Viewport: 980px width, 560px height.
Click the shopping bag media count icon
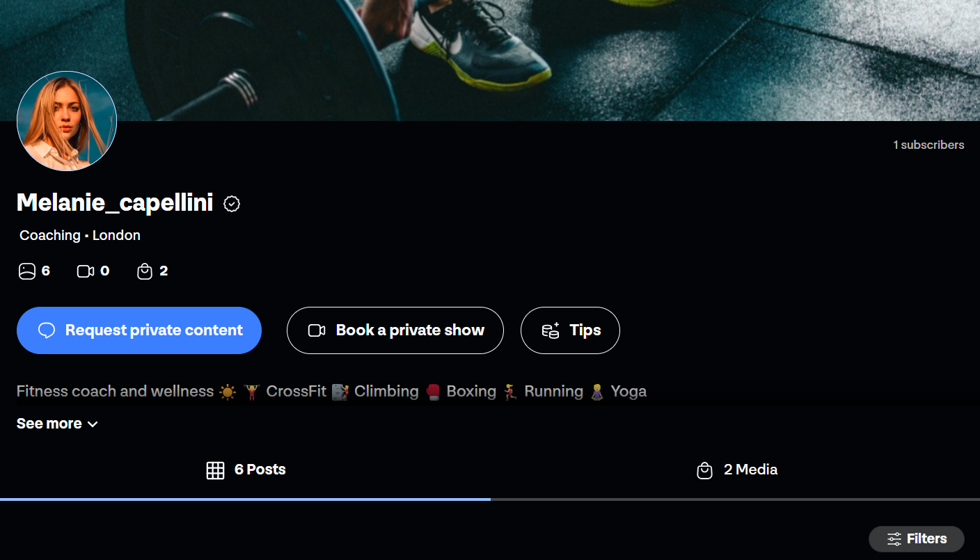point(145,271)
